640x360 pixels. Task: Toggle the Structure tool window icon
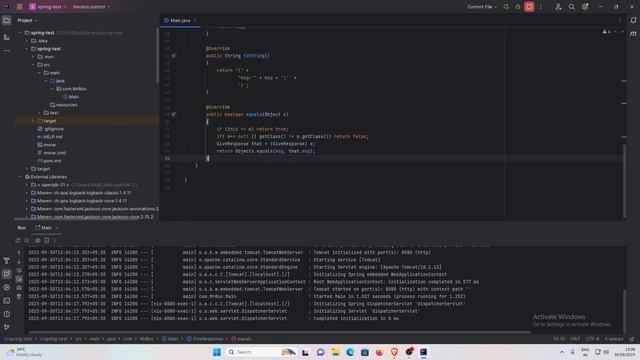pyautogui.click(x=7, y=37)
